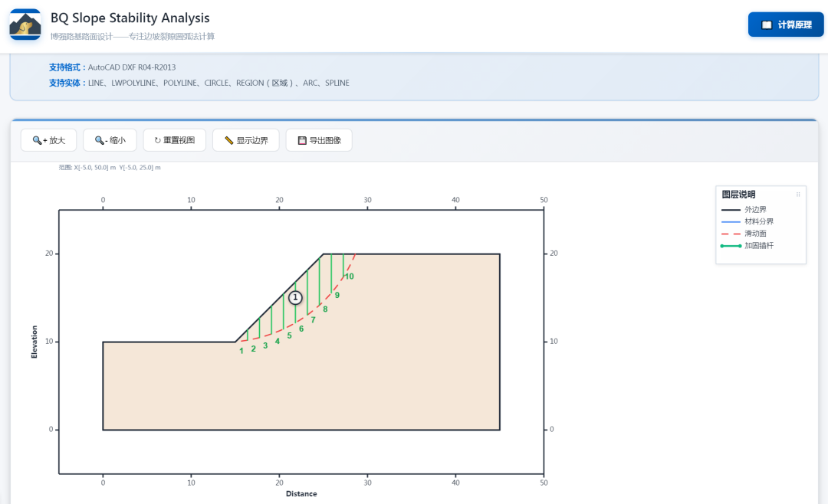Screen dimensions: 828x504
Task: Click slice number 3 on slip surface
Action: [265, 345]
